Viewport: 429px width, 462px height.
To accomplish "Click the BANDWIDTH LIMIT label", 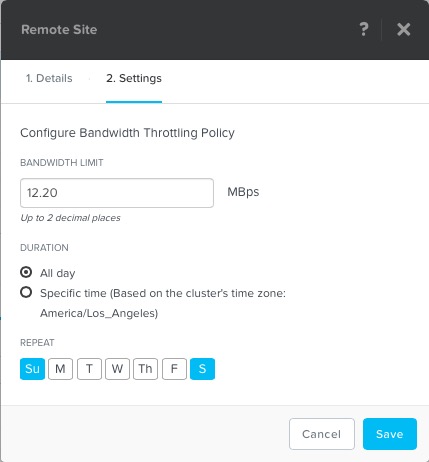I will (62, 163).
